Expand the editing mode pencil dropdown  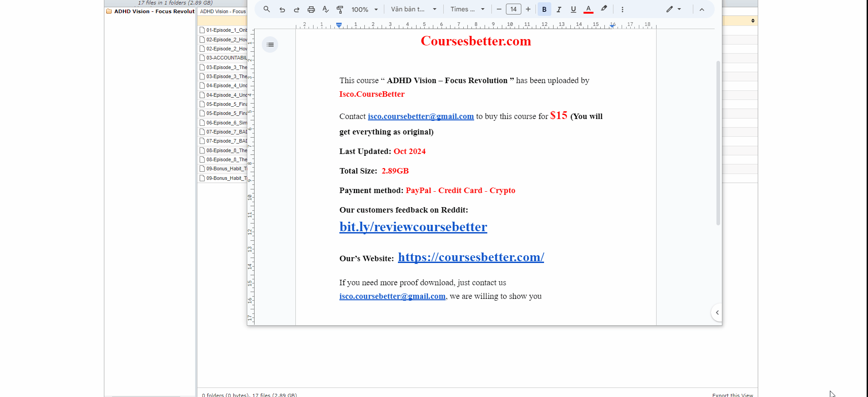pyautogui.click(x=673, y=10)
